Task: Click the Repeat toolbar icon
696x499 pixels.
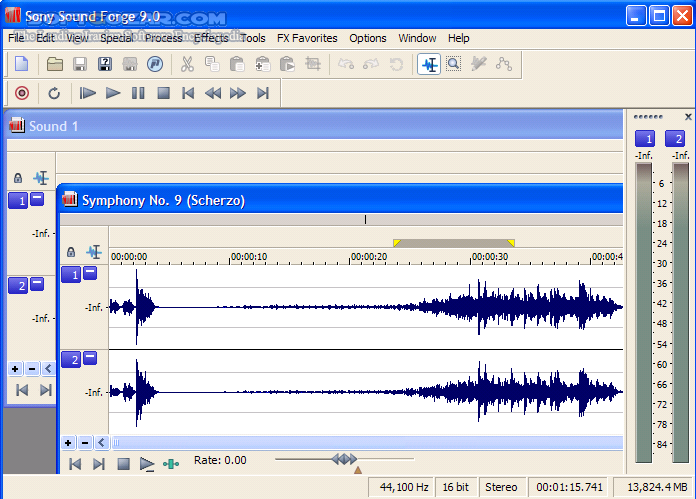Action: click(396, 64)
